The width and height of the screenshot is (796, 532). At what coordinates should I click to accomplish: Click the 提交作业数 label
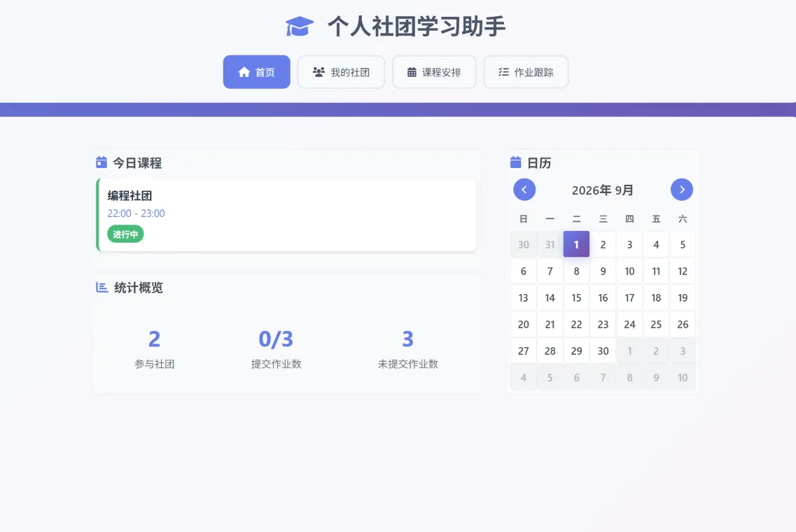(276, 364)
